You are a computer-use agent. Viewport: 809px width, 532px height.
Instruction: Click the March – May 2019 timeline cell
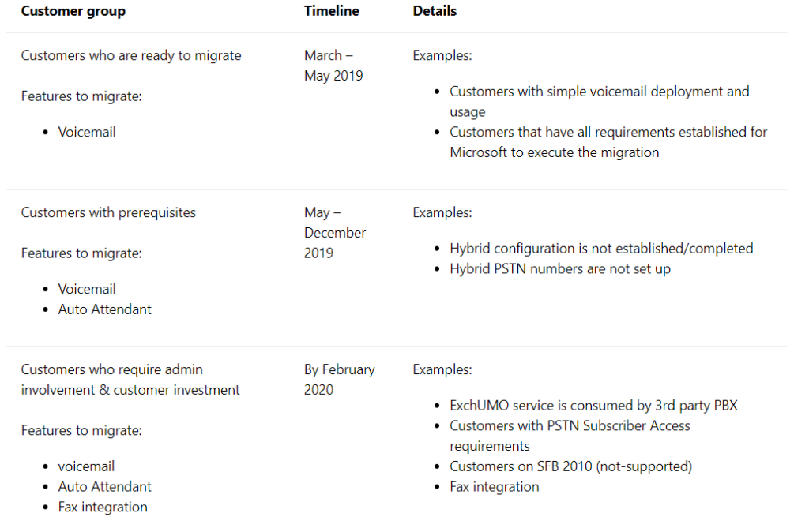coord(334,66)
